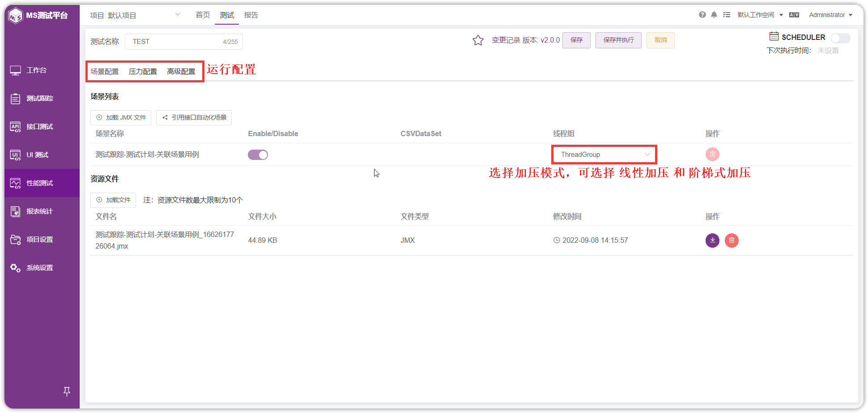
Task: Click the MS测试平台 logo icon
Action: 16,16
